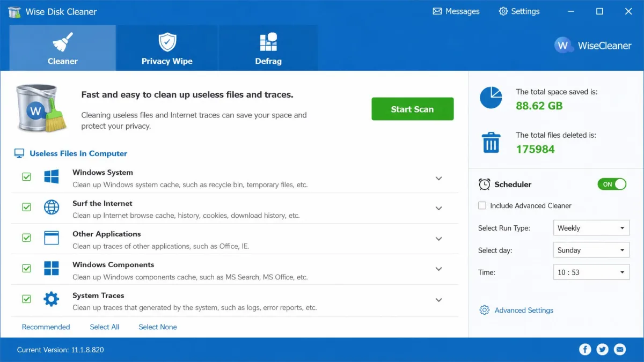Image resolution: width=644 pixels, height=362 pixels.
Task: Click the 175984 files deleted value
Action: [x=536, y=149]
